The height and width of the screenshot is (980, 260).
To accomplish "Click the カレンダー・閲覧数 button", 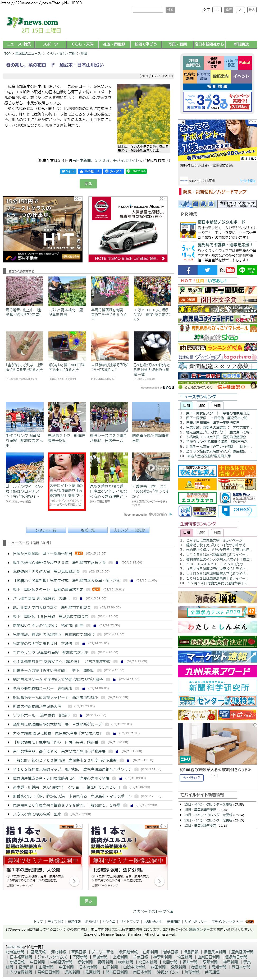I will (x=129, y=530).
